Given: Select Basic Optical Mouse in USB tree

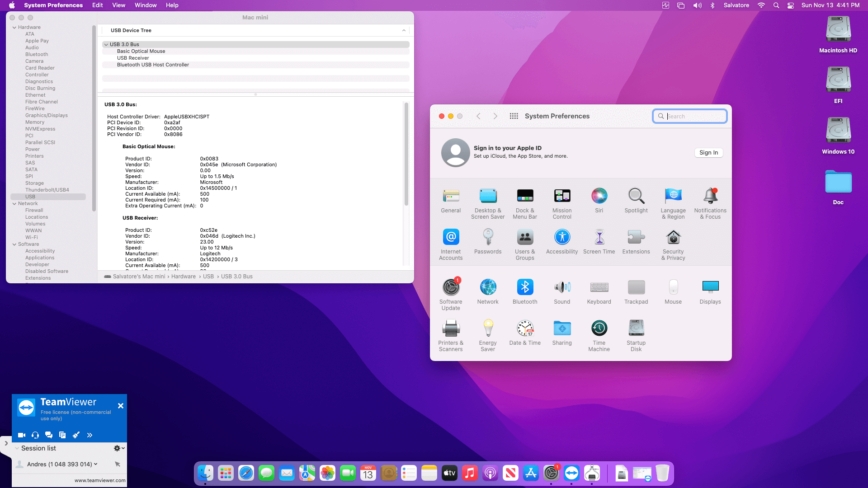Looking at the screenshot, I should (256, 52).
